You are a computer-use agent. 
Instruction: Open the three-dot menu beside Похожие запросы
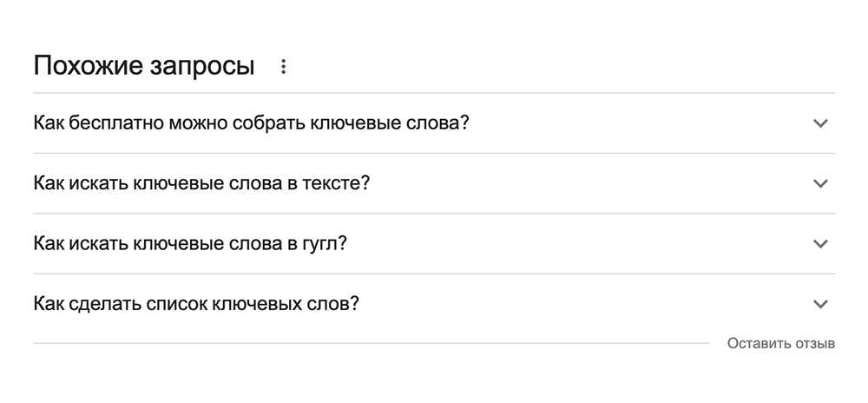point(283,67)
